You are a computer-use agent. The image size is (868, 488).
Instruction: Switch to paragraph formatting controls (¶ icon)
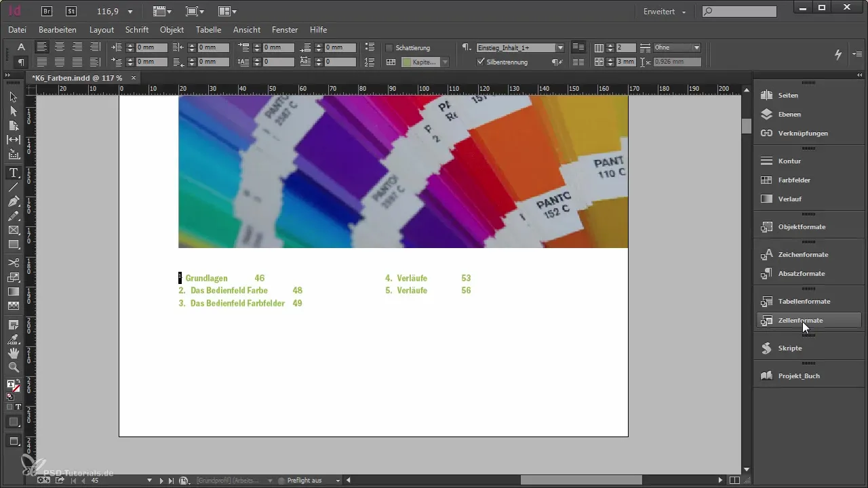click(x=21, y=62)
